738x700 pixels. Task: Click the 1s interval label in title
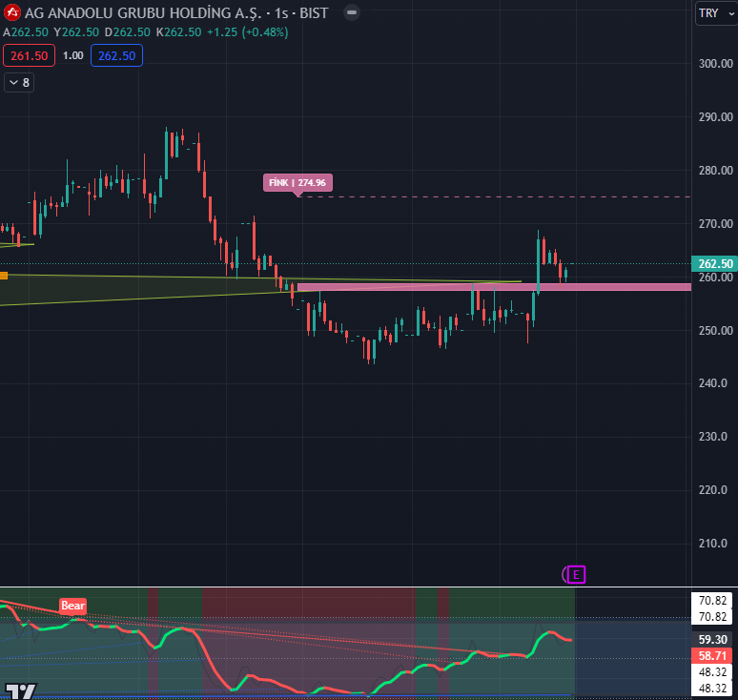pos(281,13)
